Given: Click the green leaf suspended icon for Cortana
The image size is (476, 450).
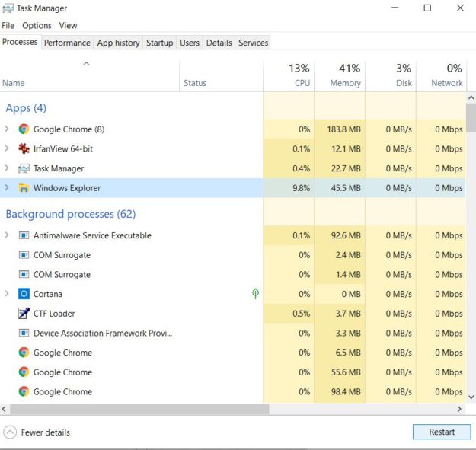Looking at the screenshot, I should (255, 293).
